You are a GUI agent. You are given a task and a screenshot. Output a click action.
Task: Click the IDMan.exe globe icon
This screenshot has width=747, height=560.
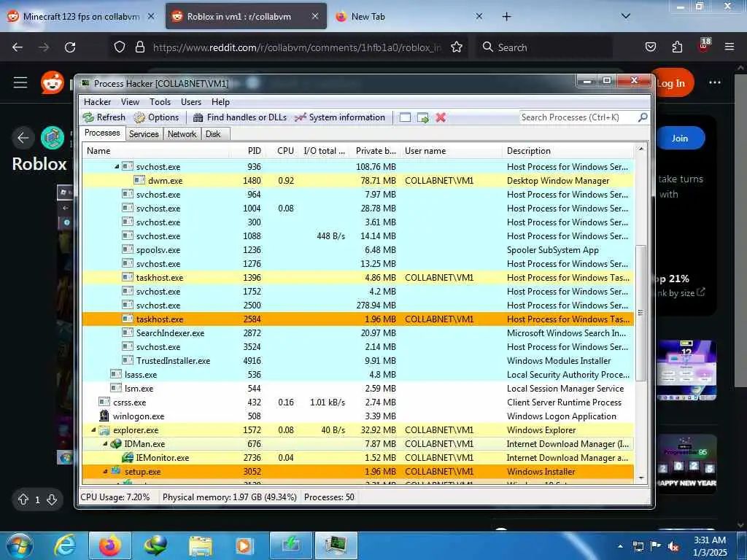coord(116,444)
